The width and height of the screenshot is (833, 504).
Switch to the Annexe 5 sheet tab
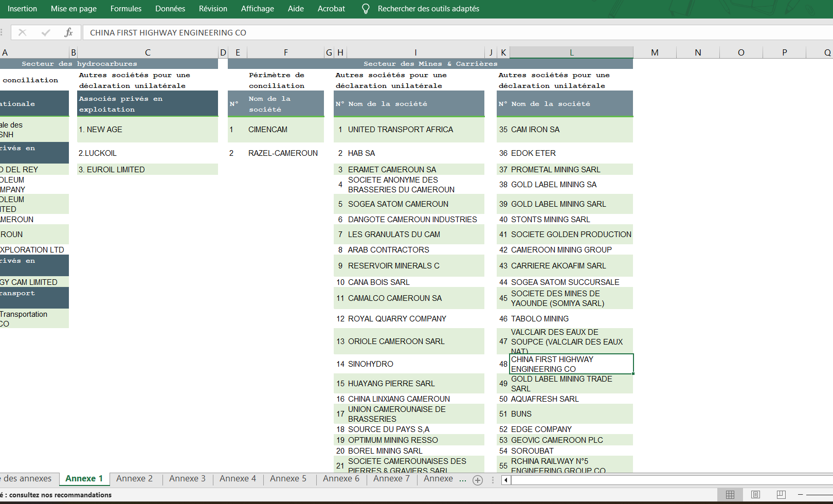click(288, 479)
